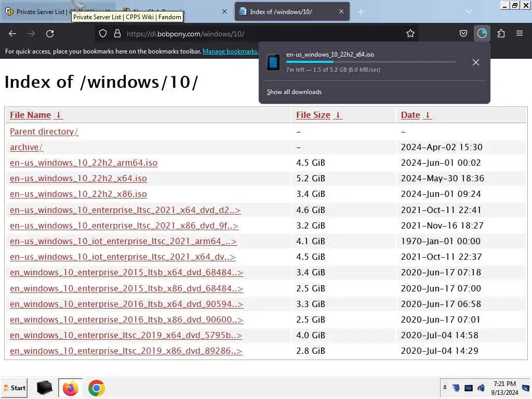Open the security shield tray icon
532x399 pixels.
click(x=456, y=388)
